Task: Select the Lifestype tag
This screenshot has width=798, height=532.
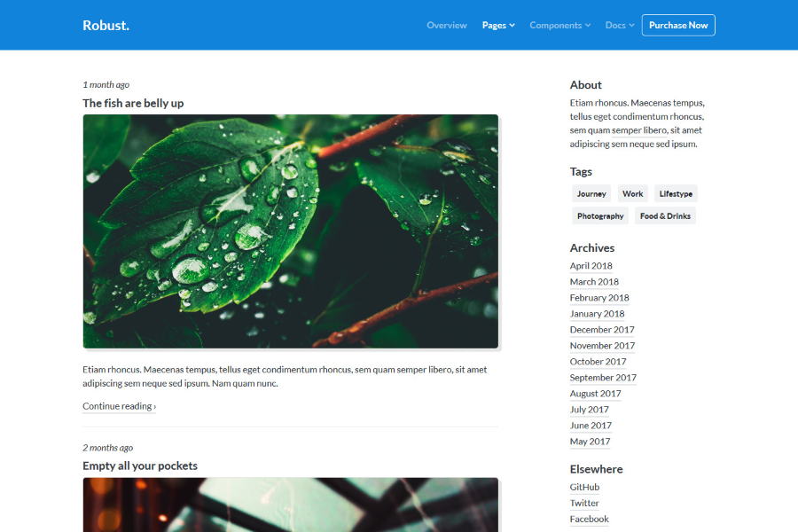Action: (675, 193)
